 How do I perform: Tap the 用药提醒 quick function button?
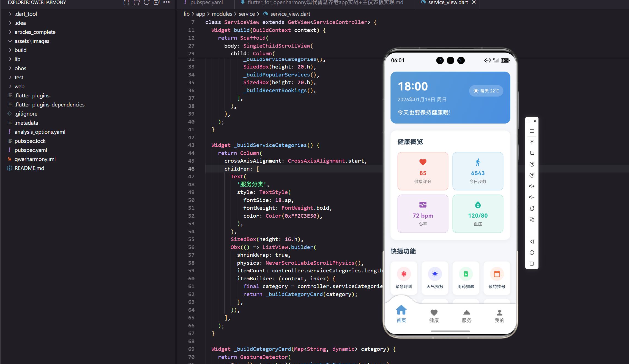pos(466,278)
